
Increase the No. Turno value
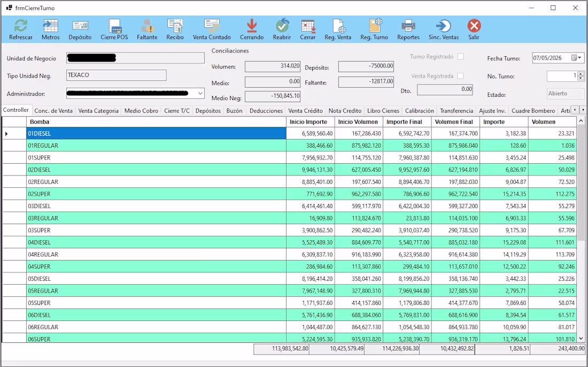pyautogui.click(x=581, y=74)
